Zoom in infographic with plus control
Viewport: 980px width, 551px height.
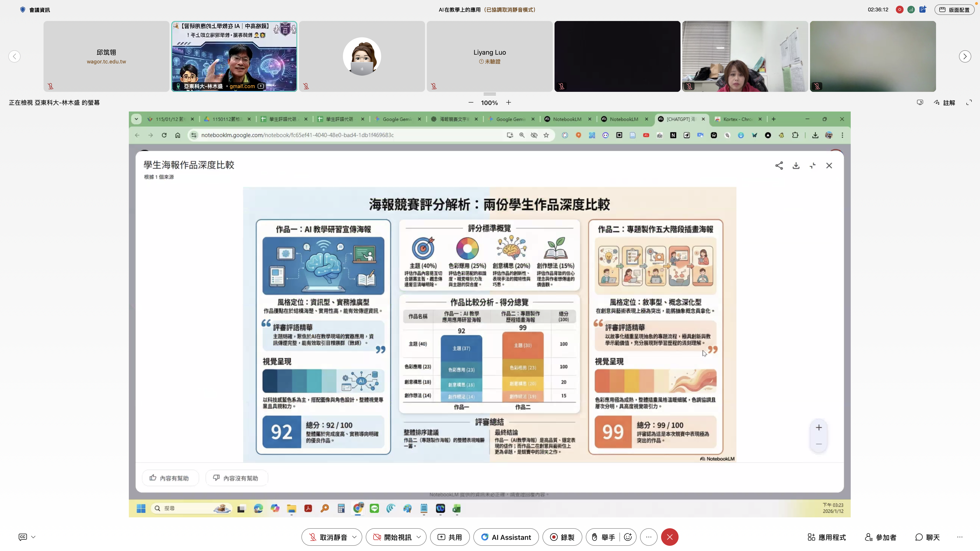(x=819, y=427)
